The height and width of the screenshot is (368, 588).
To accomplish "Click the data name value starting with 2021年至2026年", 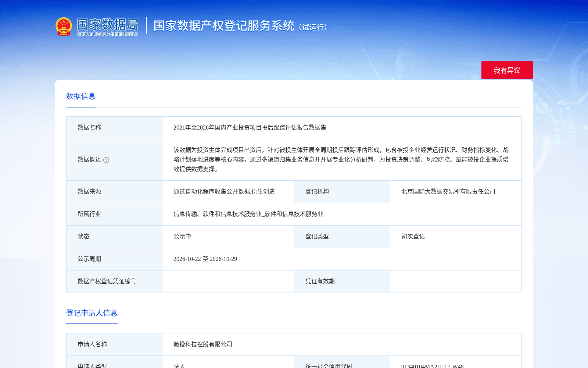I will click(x=250, y=128).
